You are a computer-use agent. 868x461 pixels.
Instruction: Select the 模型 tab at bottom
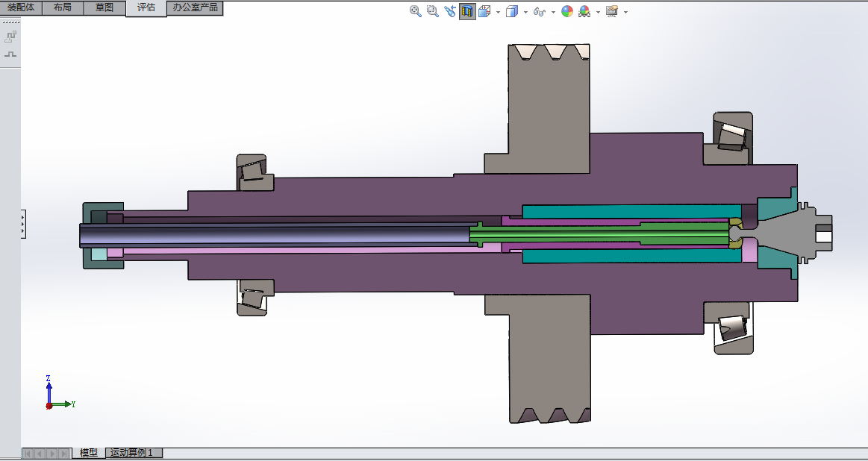tap(89, 453)
